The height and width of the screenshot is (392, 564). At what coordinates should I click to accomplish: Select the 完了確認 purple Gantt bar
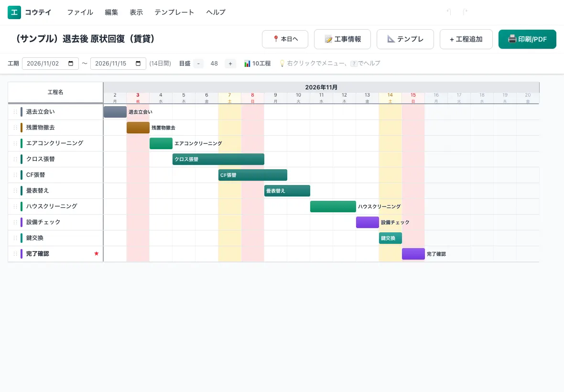click(x=413, y=254)
